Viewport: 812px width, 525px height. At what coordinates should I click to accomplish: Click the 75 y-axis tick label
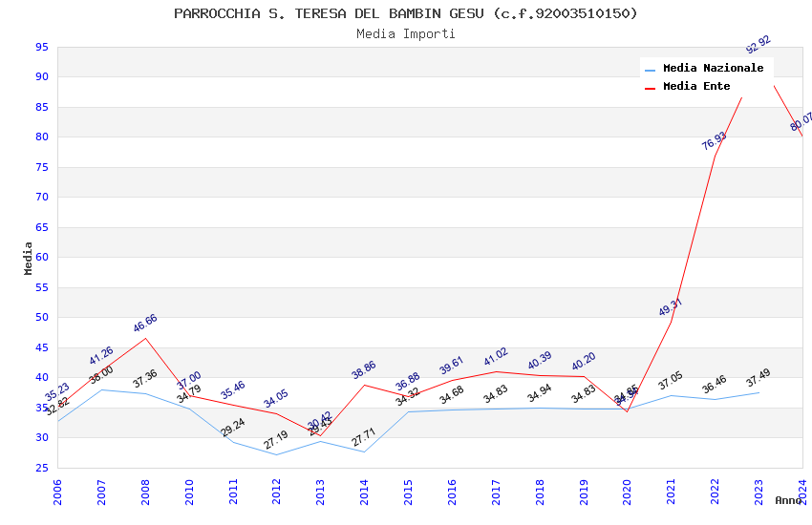click(x=42, y=167)
